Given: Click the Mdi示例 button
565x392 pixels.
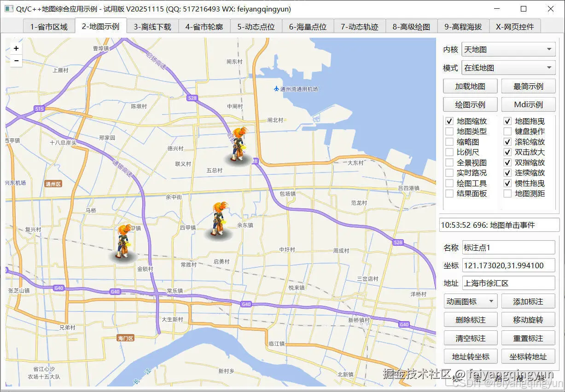Looking at the screenshot, I should [x=528, y=104].
